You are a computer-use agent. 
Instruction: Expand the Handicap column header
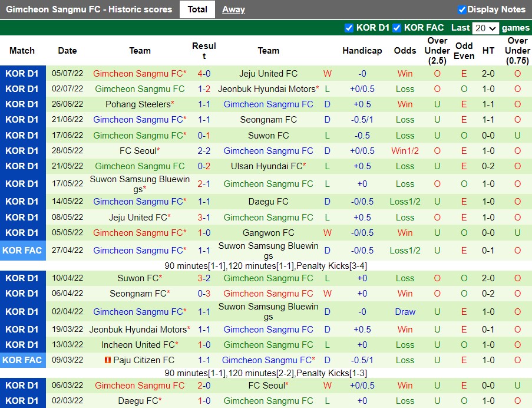click(x=362, y=51)
